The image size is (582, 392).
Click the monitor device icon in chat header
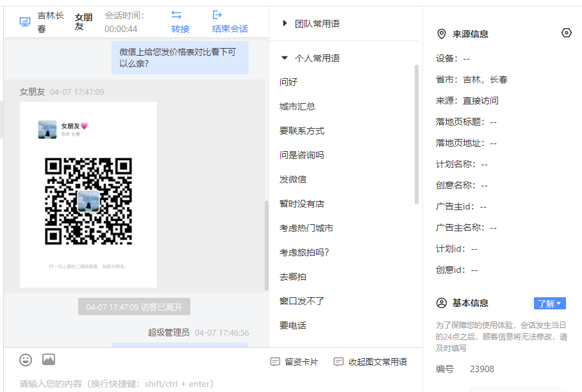coord(25,22)
